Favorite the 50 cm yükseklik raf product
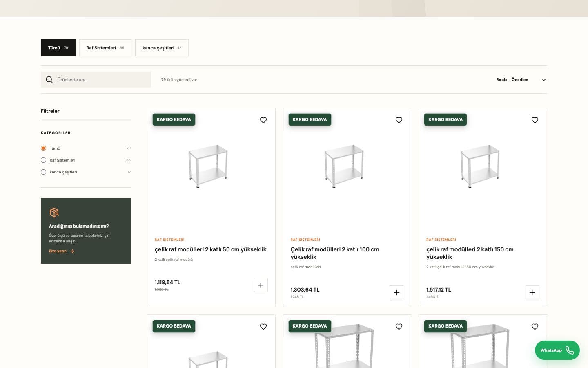The width and height of the screenshot is (588, 368). click(x=263, y=120)
